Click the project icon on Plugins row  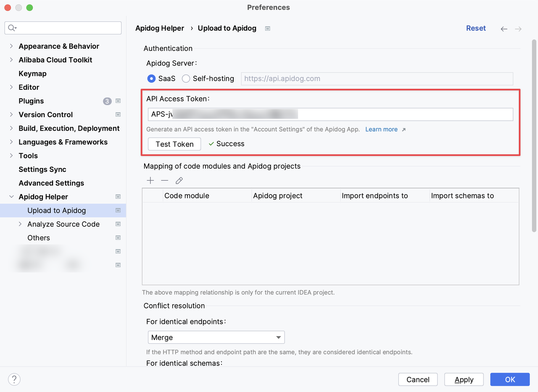118,101
